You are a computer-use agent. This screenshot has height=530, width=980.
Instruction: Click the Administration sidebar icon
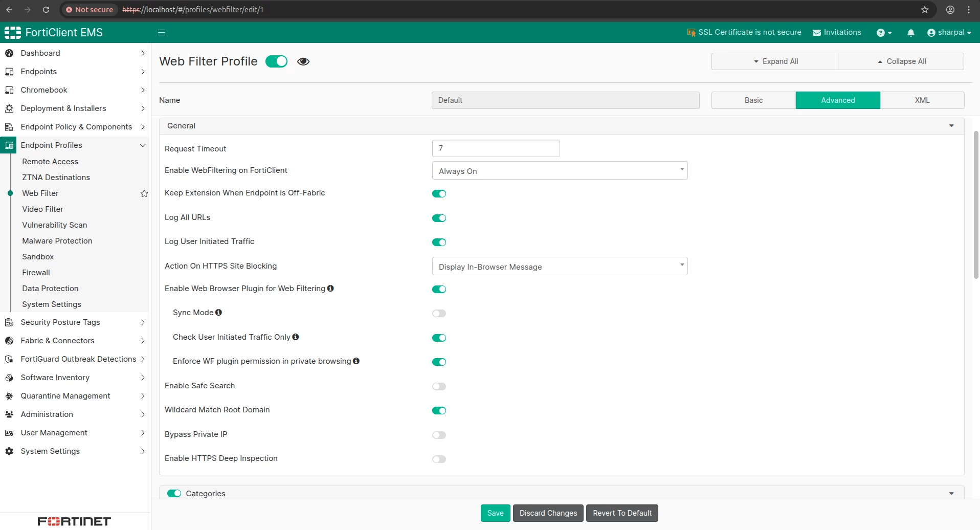(9, 414)
